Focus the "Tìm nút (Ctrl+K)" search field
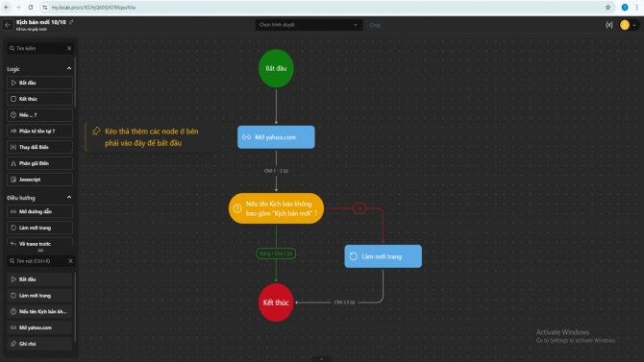644x362 pixels. point(37,261)
